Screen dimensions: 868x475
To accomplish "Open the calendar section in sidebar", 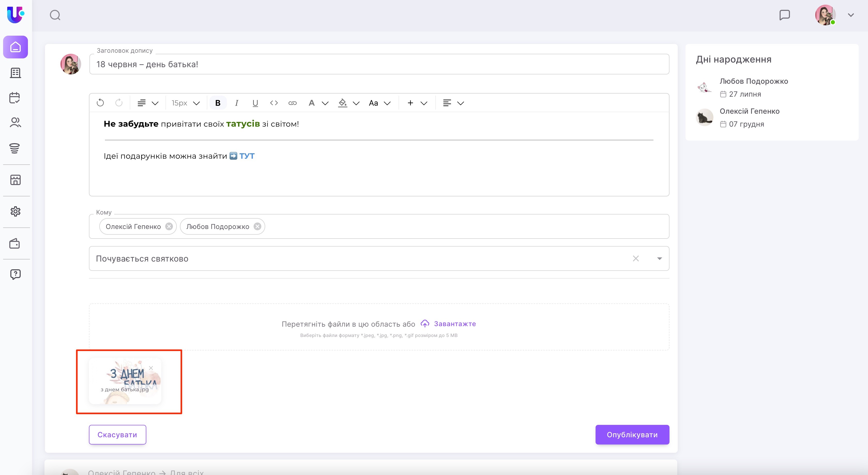I will (15, 98).
